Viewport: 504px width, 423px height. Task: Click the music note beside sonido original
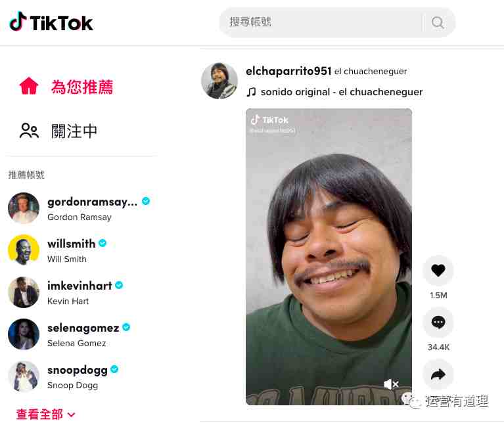[251, 92]
